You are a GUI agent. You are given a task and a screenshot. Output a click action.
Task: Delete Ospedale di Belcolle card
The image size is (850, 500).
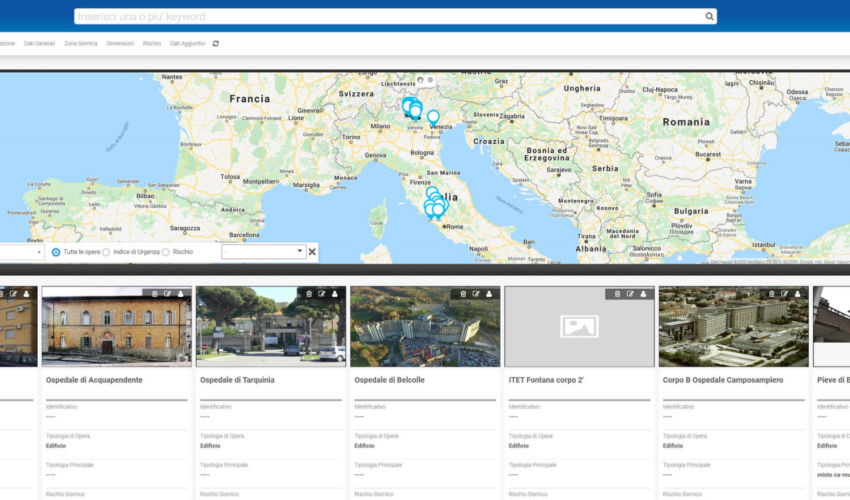pos(463,294)
